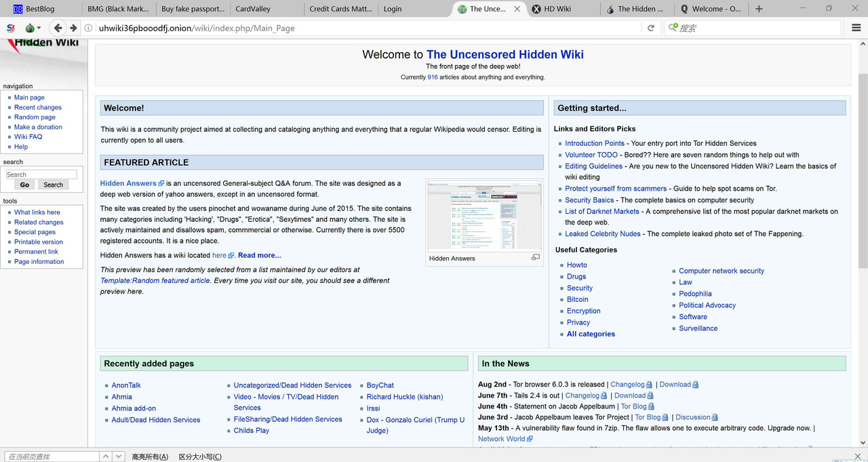Open the browser hamburger menu

point(856,28)
